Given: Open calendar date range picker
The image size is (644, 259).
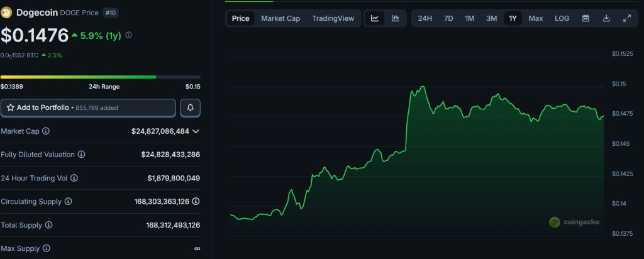Looking at the screenshot, I should pos(586,18).
